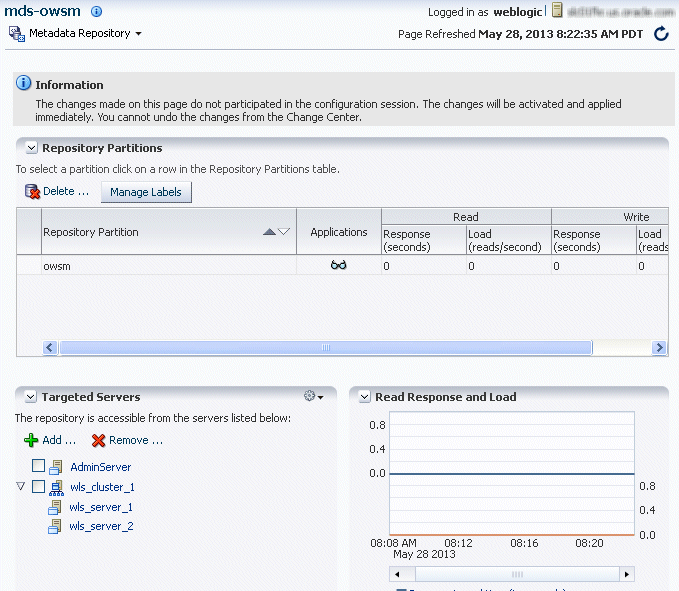Select the owsm partition row
679x591 pixels.
[x=342, y=265]
